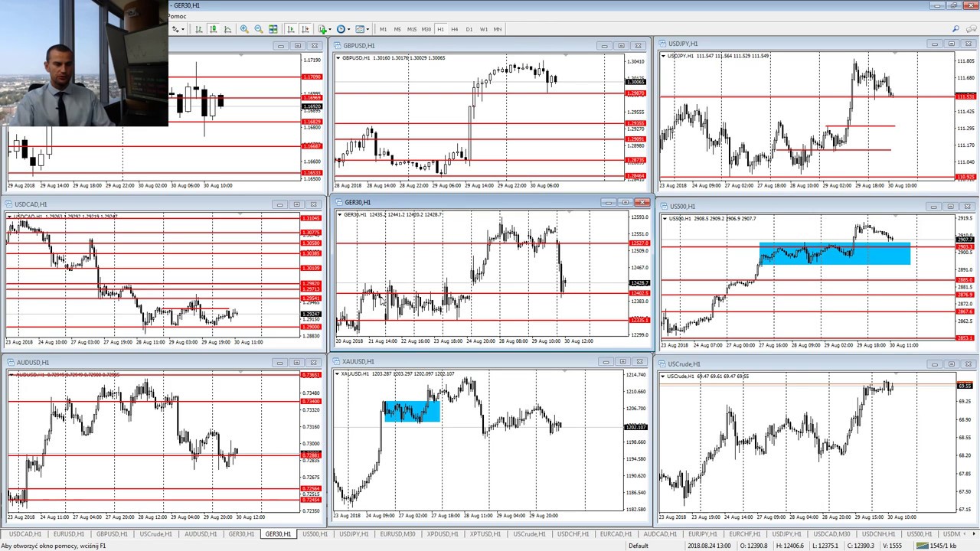Click the "Default" profile in the status bar
This screenshot has width=980, height=551.
pos(639,546)
